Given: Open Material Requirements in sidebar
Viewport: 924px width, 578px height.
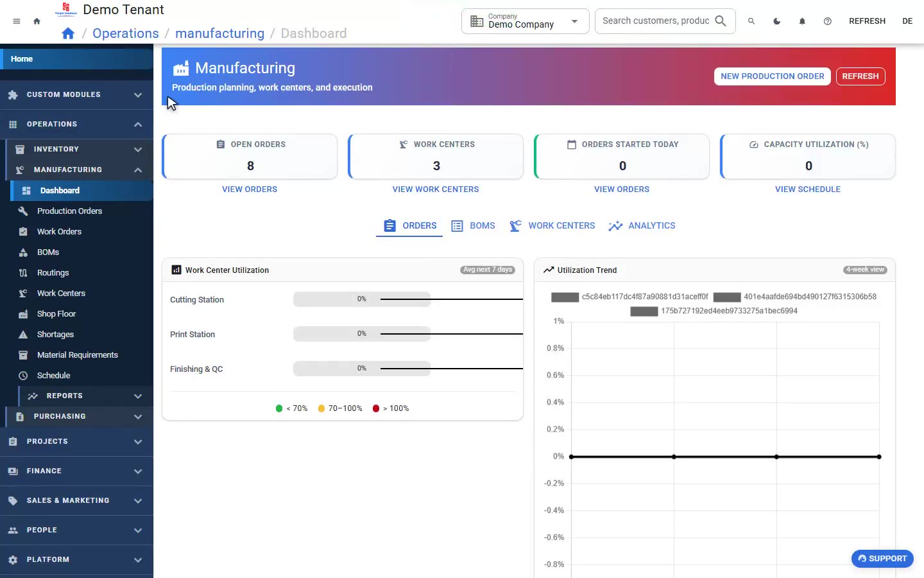Looking at the screenshot, I should tap(77, 355).
